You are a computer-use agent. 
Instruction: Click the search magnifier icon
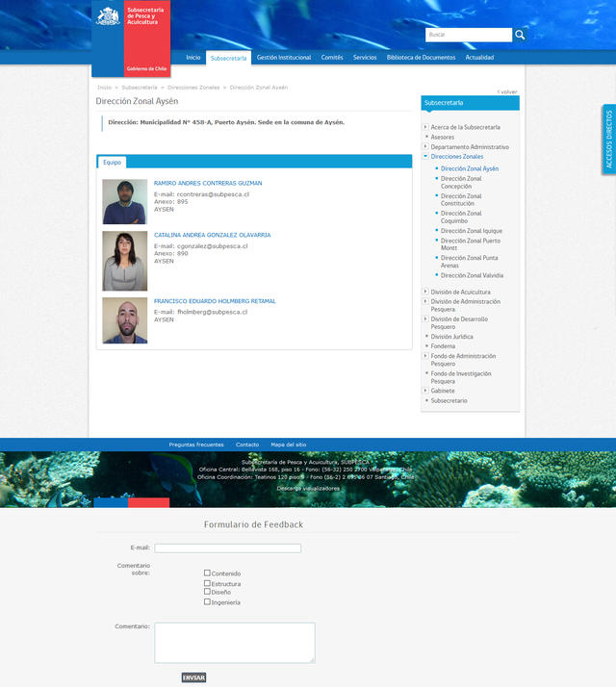point(520,35)
